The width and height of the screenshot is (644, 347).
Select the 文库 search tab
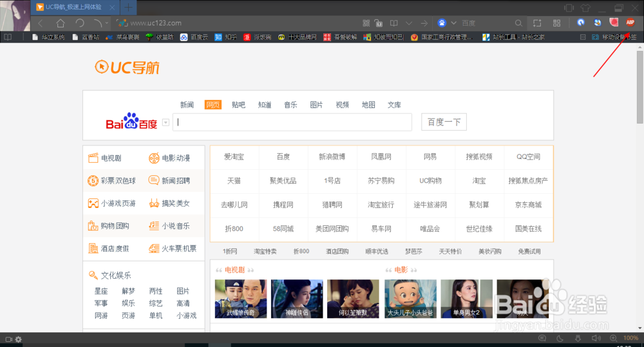(x=394, y=105)
